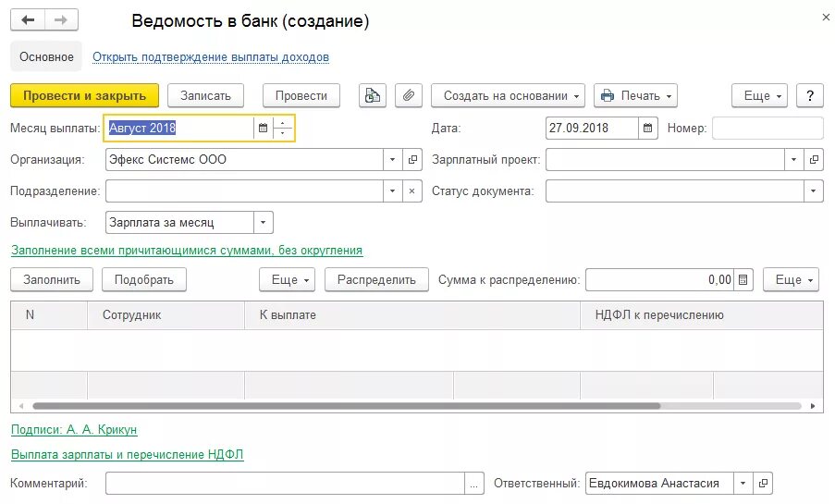This screenshot has height=504, width=835.
Task: Open Организация record with the open icon
Action: coord(412,160)
